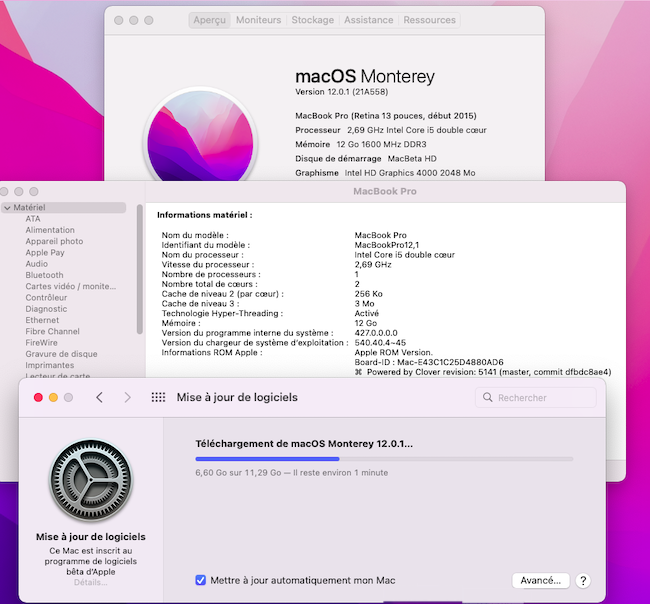Minimize the Mise à jour de logiciels window
650x604 pixels.
tap(53, 398)
